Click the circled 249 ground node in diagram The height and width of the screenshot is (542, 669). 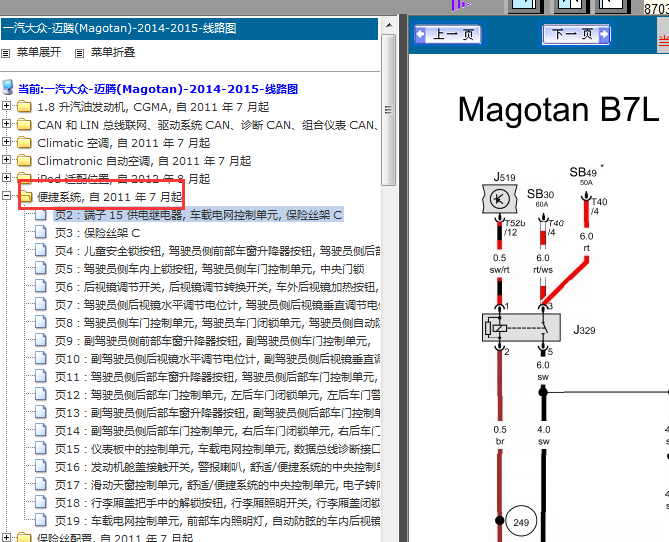(x=521, y=522)
